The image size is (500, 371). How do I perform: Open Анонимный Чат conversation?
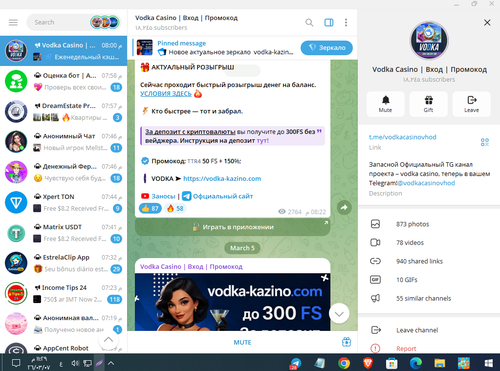(x=63, y=142)
